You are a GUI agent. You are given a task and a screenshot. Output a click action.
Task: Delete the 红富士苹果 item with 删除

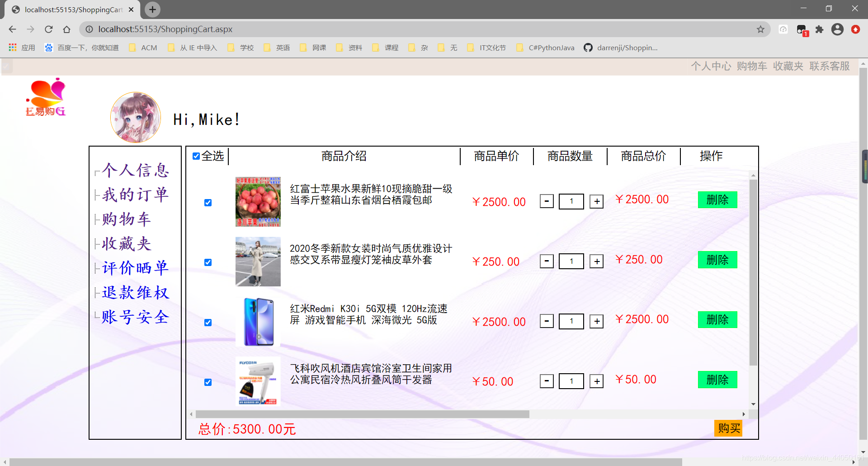(x=717, y=200)
